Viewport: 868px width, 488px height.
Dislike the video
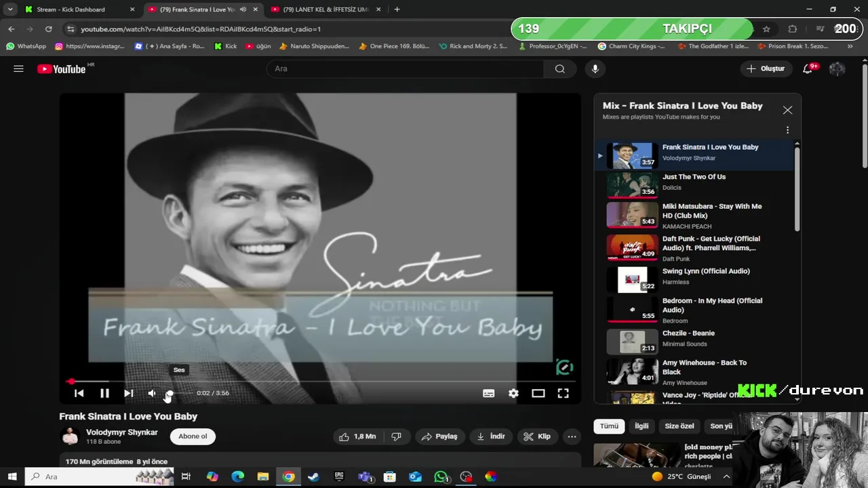(397, 436)
